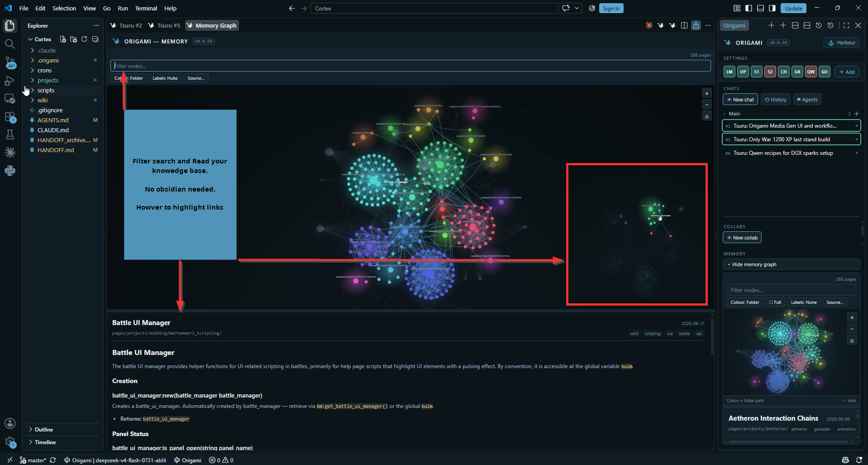Viewport: 868px width, 465px height.
Task: Toggle Full mode in side memory graph
Action: click(775, 302)
